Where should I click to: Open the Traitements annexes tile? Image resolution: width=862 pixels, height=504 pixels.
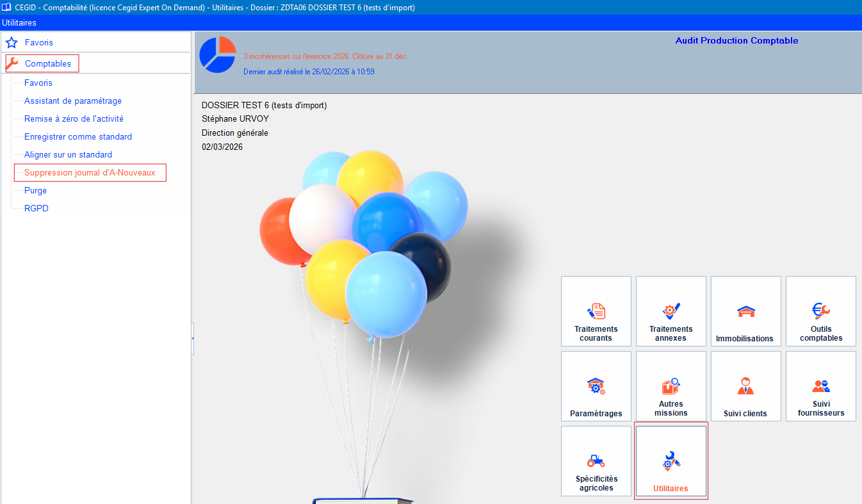click(671, 311)
